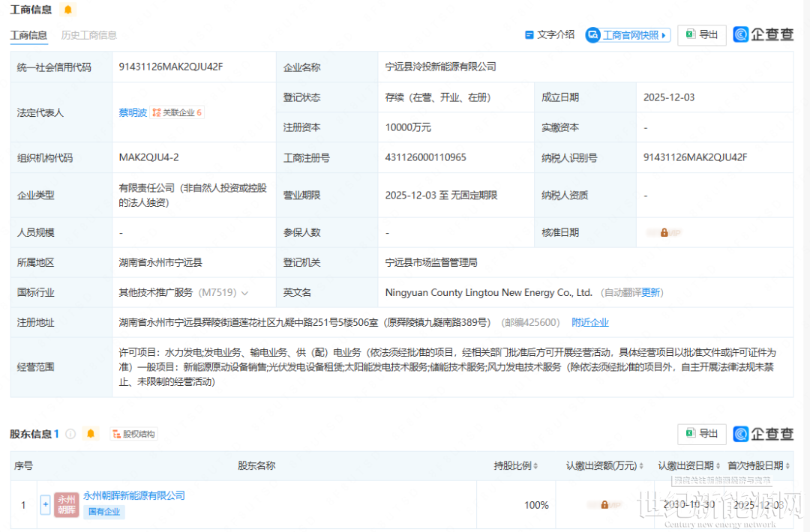The height and width of the screenshot is (532, 810).
Task: Open legal representative 蔡明波 profile link
Action: (x=133, y=112)
